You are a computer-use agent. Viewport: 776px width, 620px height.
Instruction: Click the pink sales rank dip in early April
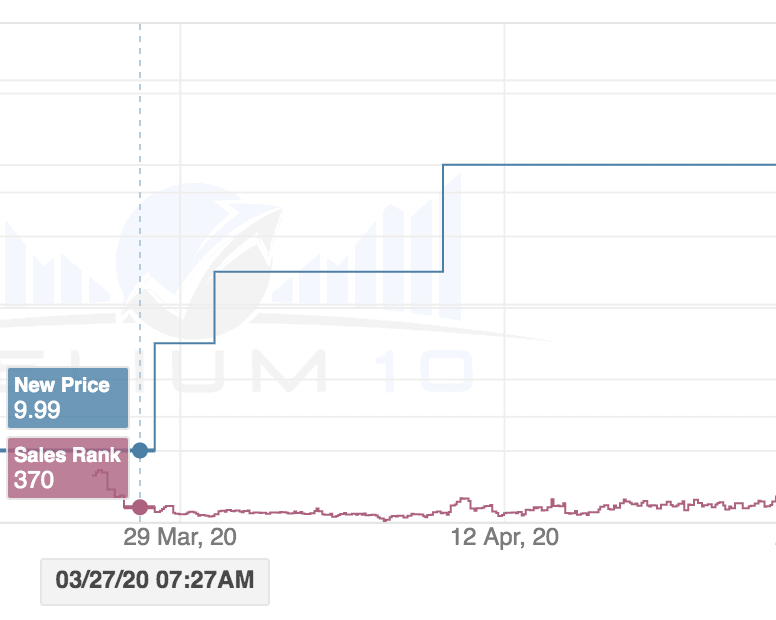pos(386,519)
